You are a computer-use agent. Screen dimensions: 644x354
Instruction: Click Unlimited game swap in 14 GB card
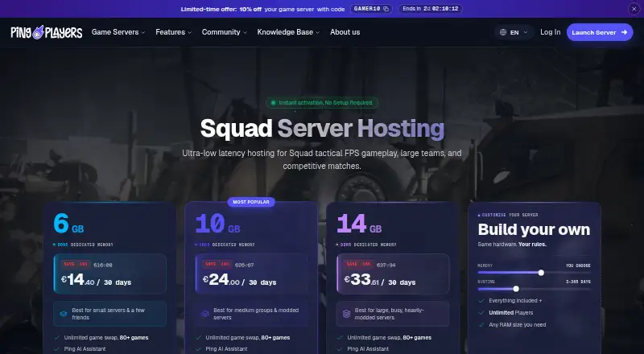[389, 338]
